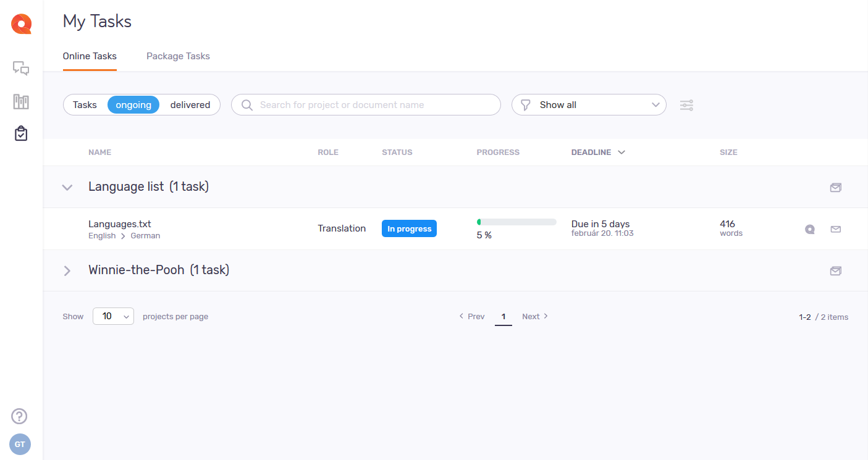Click the envelope icon for Languages.txt
868x460 pixels.
coord(835,229)
